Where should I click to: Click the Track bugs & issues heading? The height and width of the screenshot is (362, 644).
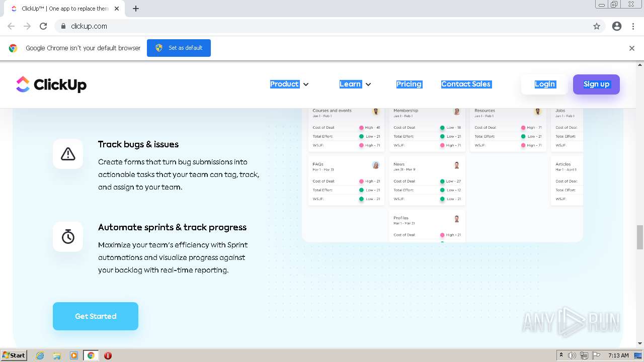(138, 144)
